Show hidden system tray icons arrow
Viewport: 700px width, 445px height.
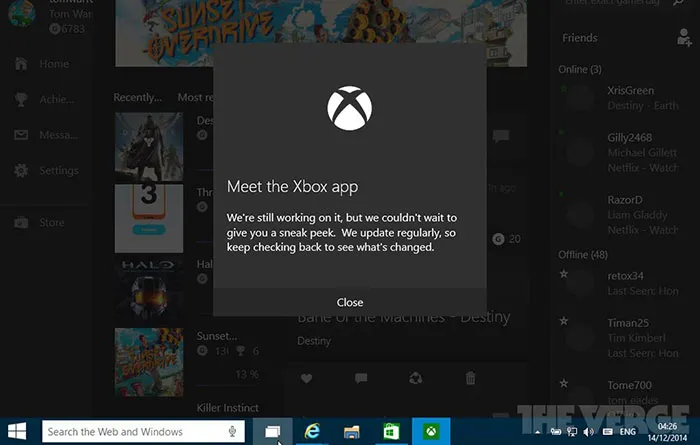tap(538, 432)
